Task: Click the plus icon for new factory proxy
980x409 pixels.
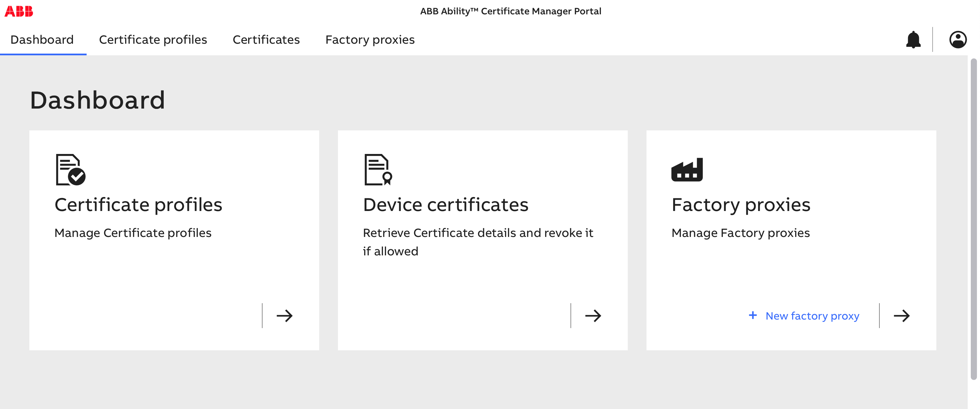Action: (x=753, y=315)
